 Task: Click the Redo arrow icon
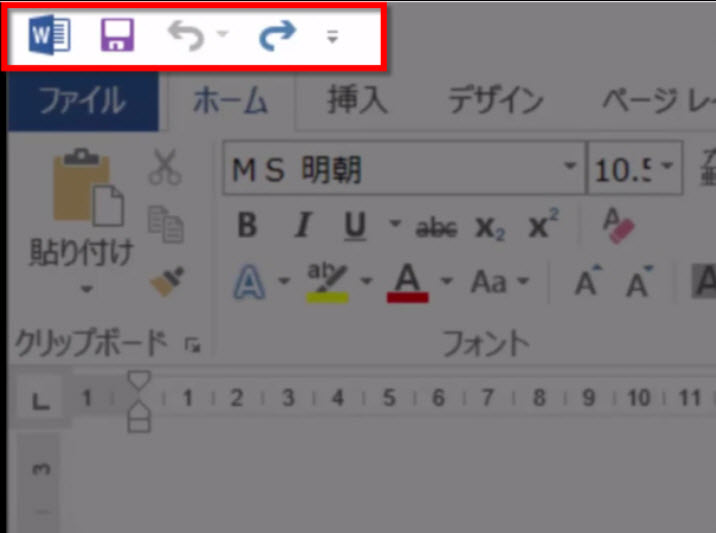point(277,37)
